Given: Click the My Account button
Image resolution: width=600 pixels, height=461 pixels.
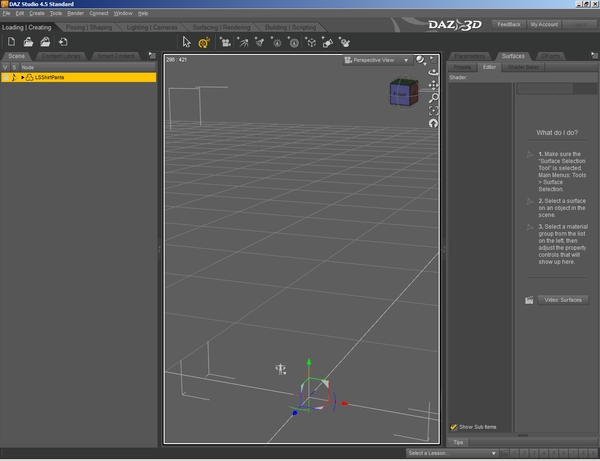Looking at the screenshot, I should [x=544, y=24].
